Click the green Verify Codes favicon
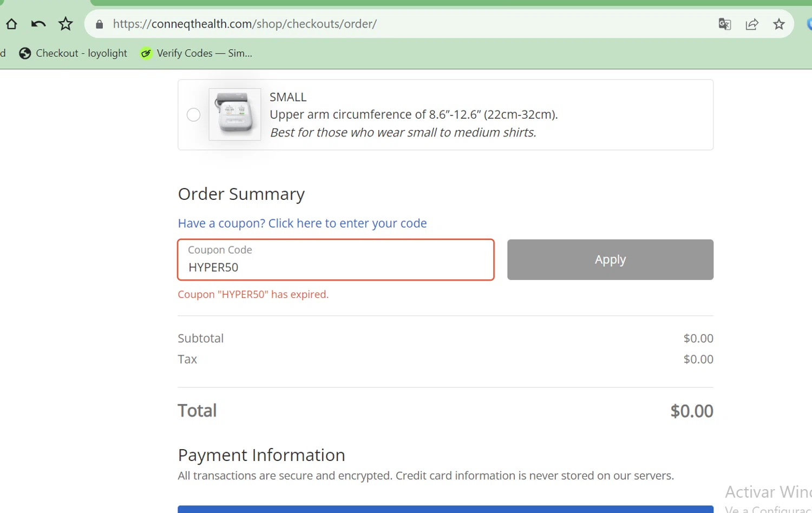 tap(146, 53)
